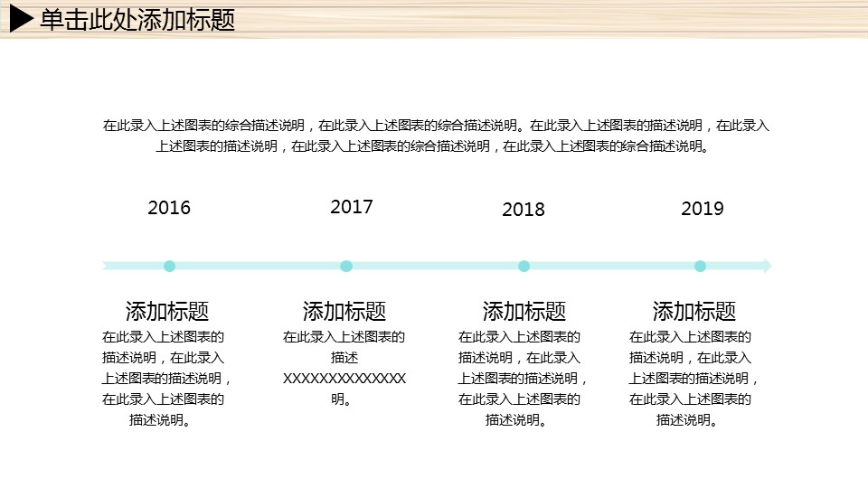This screenshot has height=488, width=868.
Task: Select the 添加标题 heading under the 2016 dot
Action: tap(167, 312)
